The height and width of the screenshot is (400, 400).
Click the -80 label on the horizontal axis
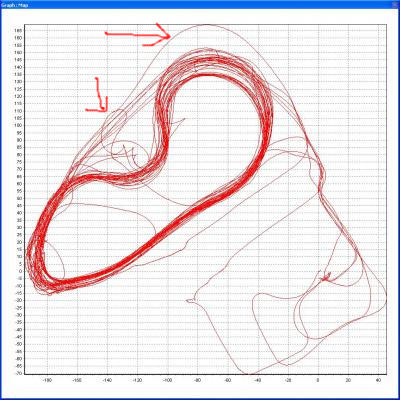tap(198, 380)
